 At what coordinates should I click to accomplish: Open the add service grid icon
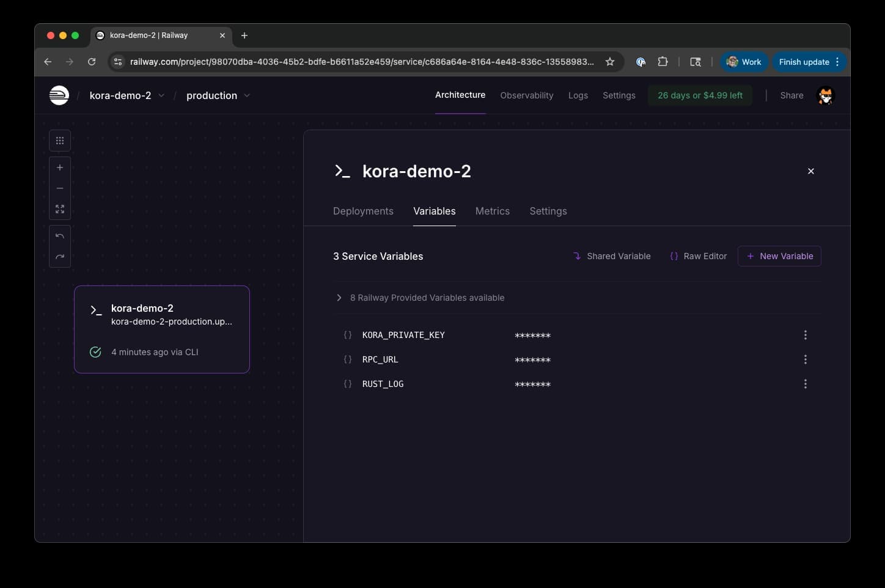pyautogui.click(x=59, y=140)
